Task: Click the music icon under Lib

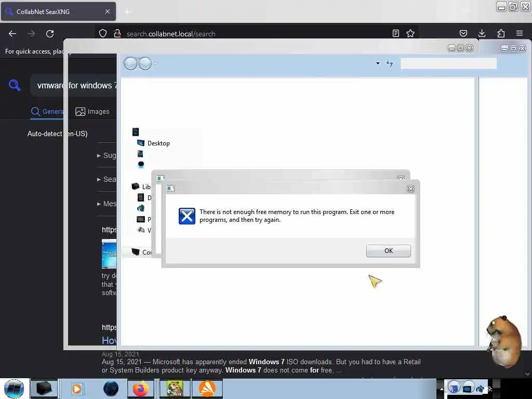Action: [141, 208]
